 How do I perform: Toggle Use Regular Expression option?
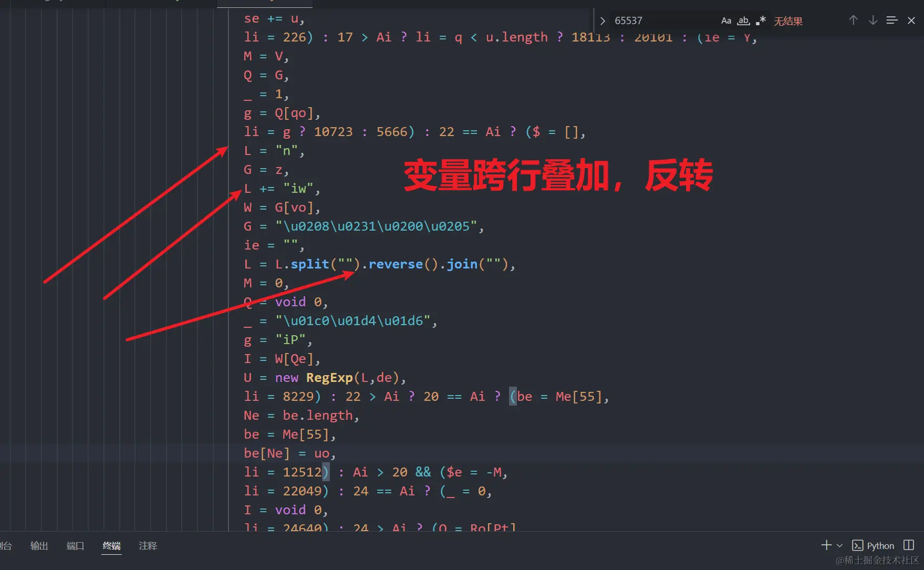click(x=761, y=21)
